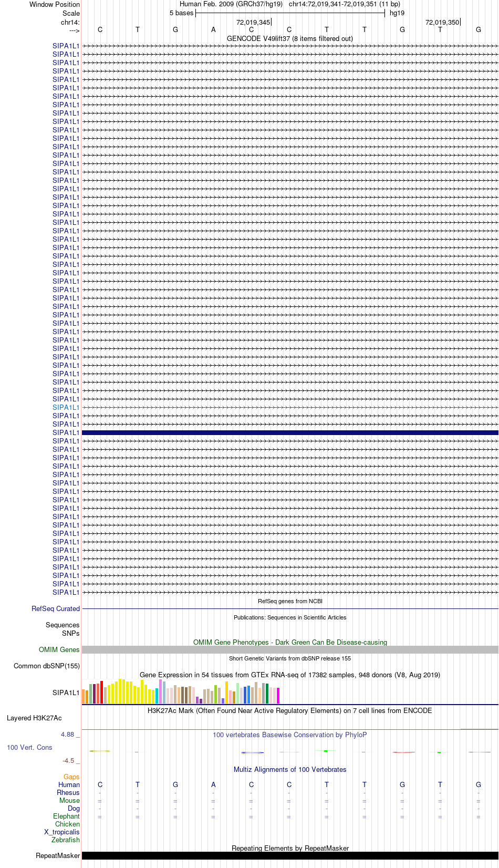Click the red PhyloP conservation bar

(403, 752)
